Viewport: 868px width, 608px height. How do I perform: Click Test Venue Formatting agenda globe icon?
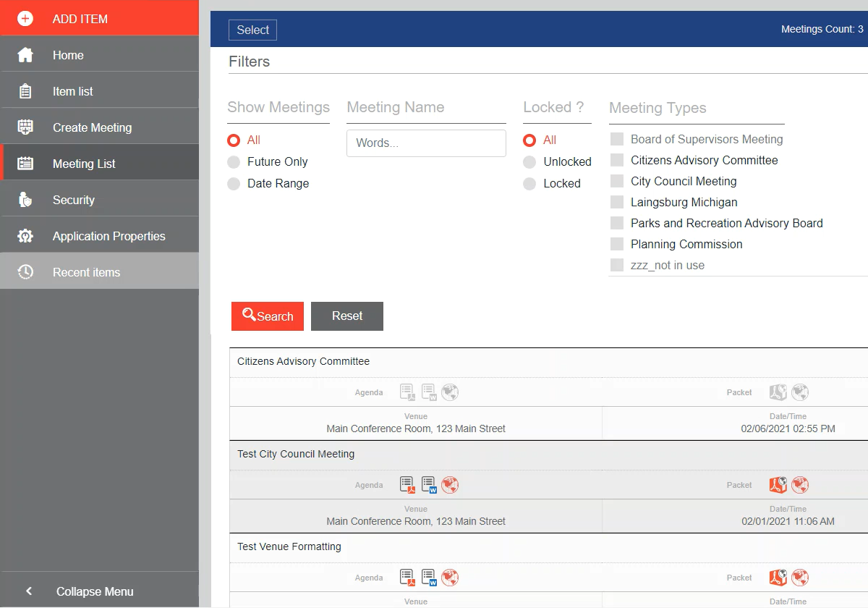coord(450,578)
